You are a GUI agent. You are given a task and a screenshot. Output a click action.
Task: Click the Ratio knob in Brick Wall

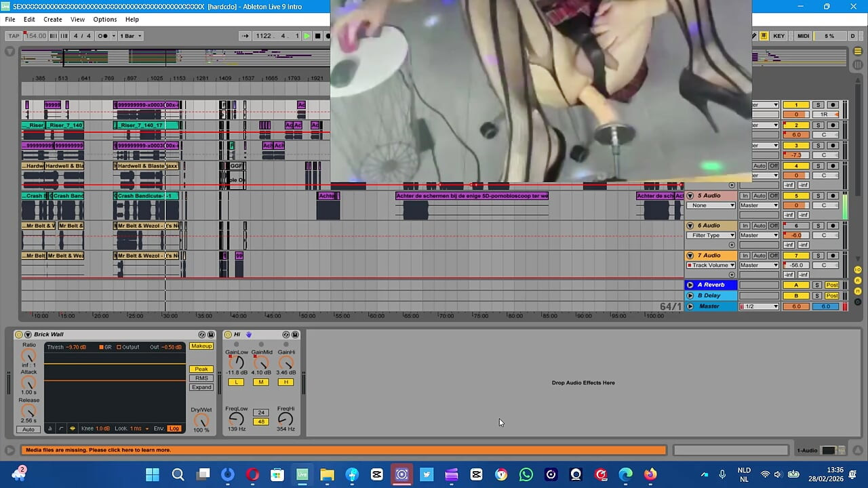pyautogui.click(x=28, y=356)
